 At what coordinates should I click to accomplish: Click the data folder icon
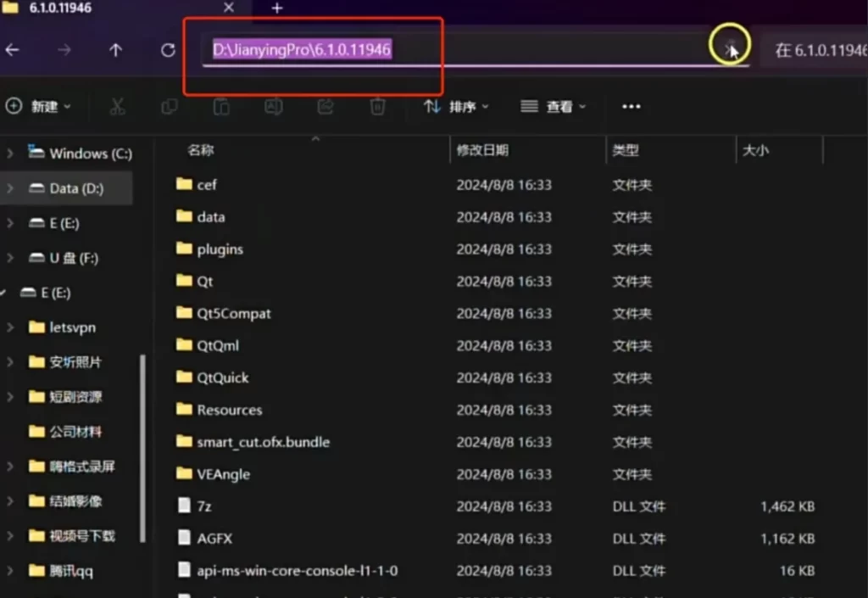pos(184,216)
